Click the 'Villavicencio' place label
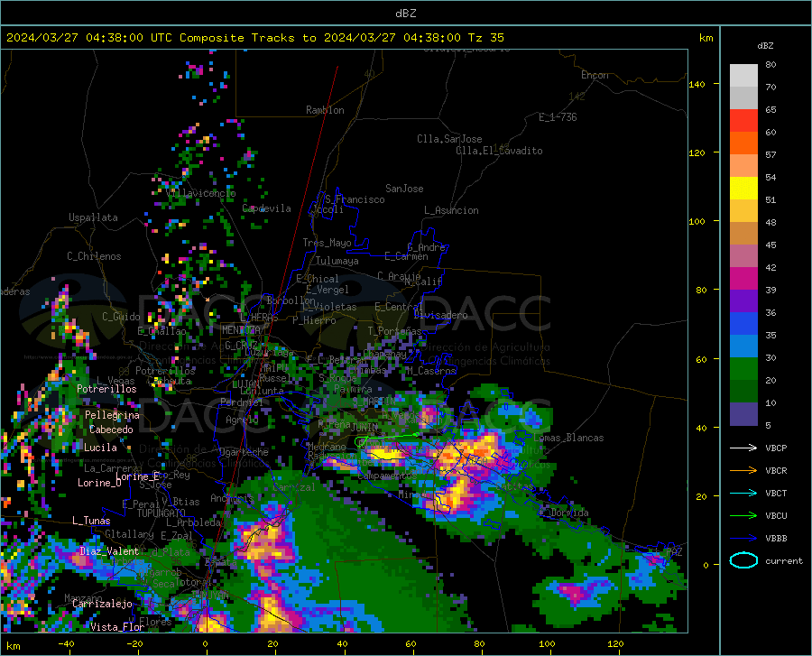 coord(201,193)
